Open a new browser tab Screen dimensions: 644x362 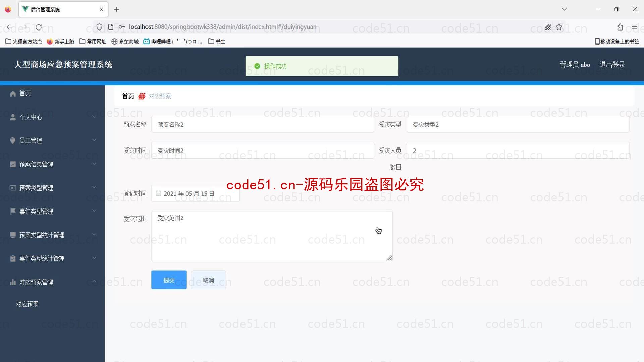tap(116, 9)
